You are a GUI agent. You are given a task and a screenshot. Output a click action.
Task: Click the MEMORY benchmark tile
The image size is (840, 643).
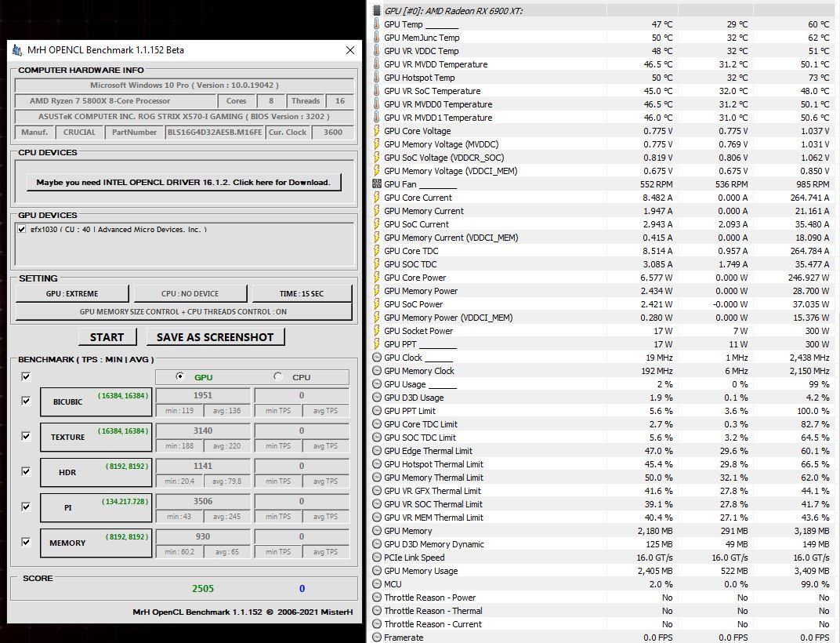point(96,543)
